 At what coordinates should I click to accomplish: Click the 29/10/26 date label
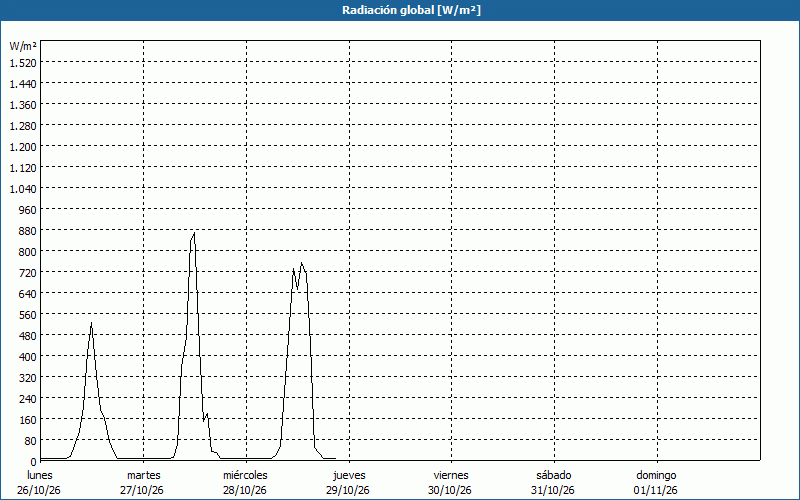click(x=348, y=490)
